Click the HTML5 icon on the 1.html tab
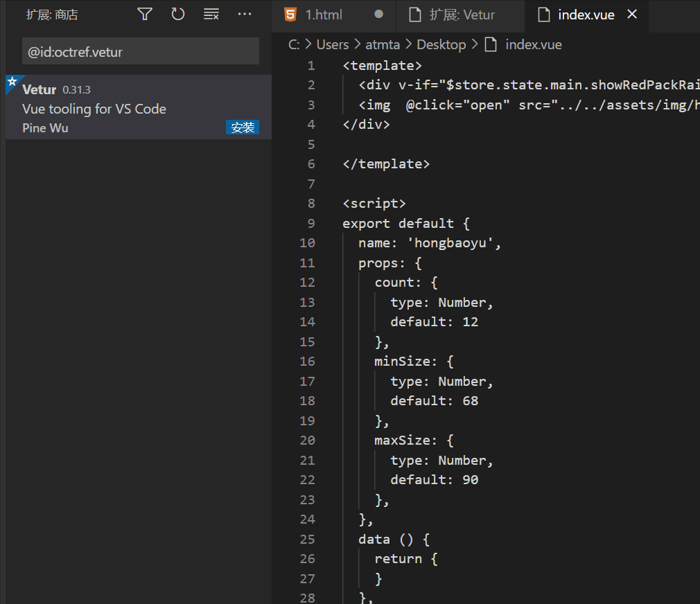Image resolution: width=700 pixels, height=604 pixels. tap(290, 15)
